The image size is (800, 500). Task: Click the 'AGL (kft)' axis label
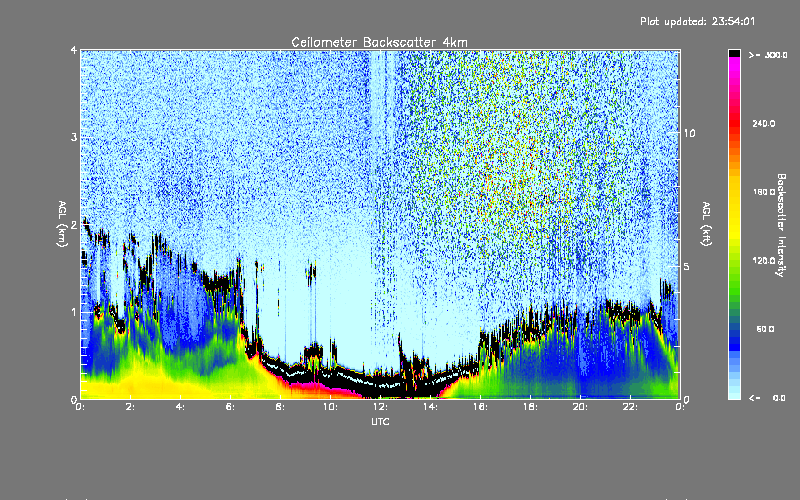tap(706, 224)
